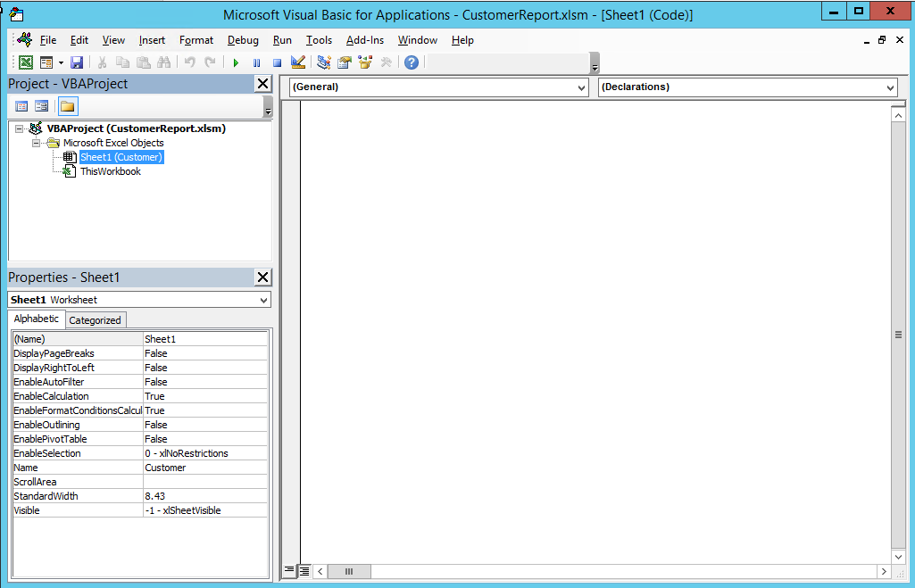Open the Sheet1 Worksheet object dropdown

263,300
